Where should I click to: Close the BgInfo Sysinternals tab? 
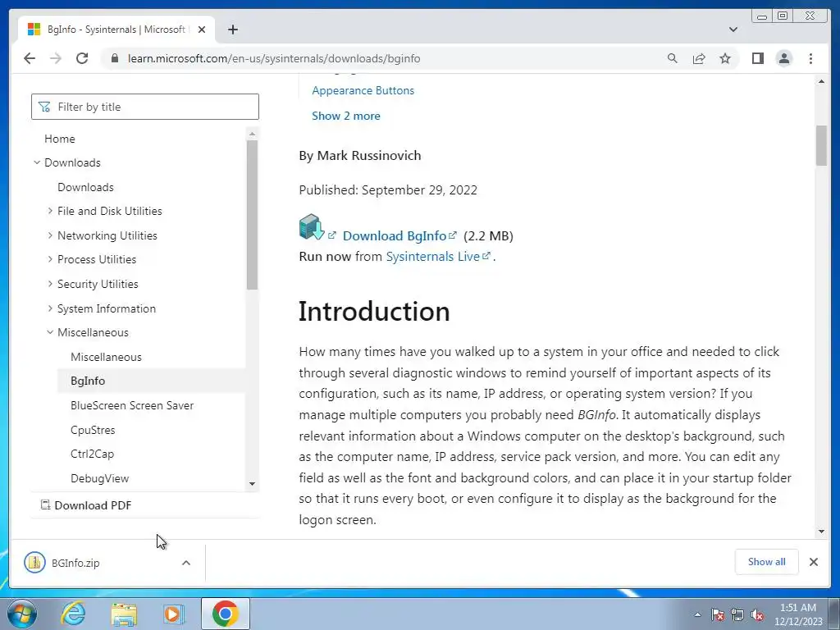pos(202,30)
